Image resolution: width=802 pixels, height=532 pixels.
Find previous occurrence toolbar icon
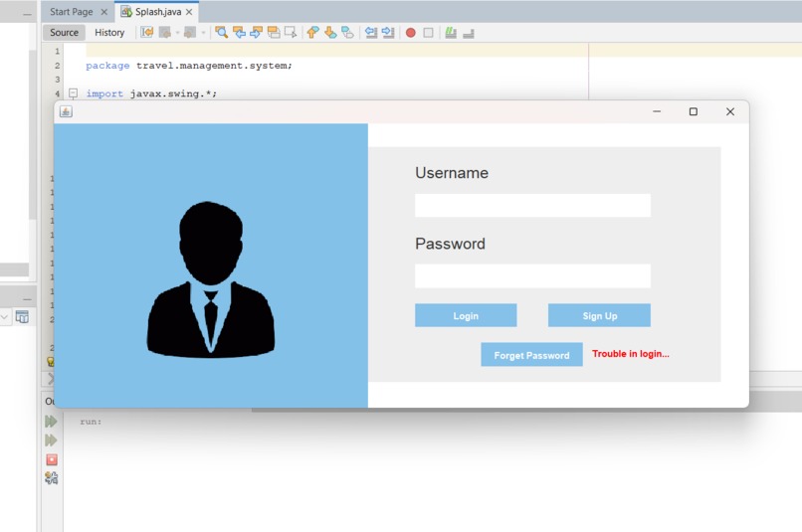point(239,33)
